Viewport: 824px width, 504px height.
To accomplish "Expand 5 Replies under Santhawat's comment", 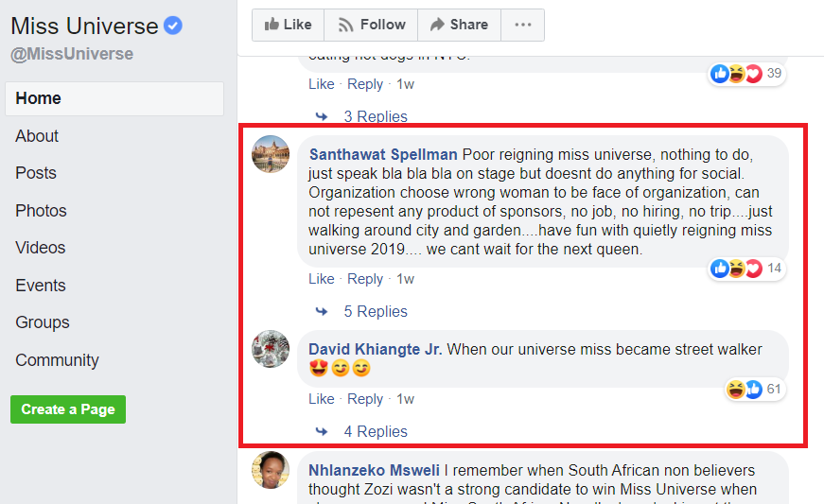I will [375, 311].
